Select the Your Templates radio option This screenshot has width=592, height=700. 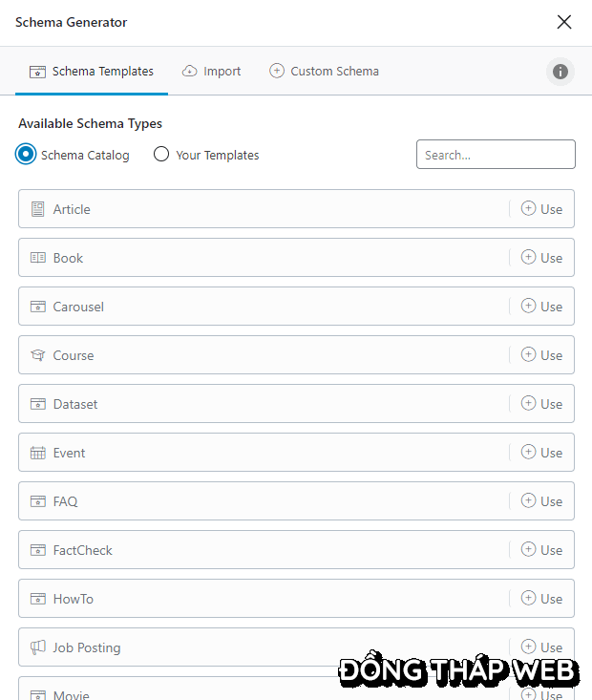161,155
